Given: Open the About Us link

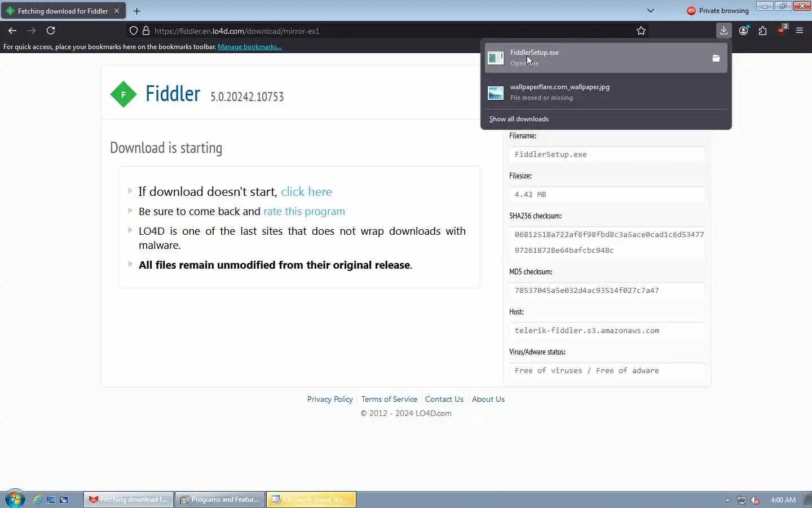Looking at the screenshot, I should (x=488, y=399).
